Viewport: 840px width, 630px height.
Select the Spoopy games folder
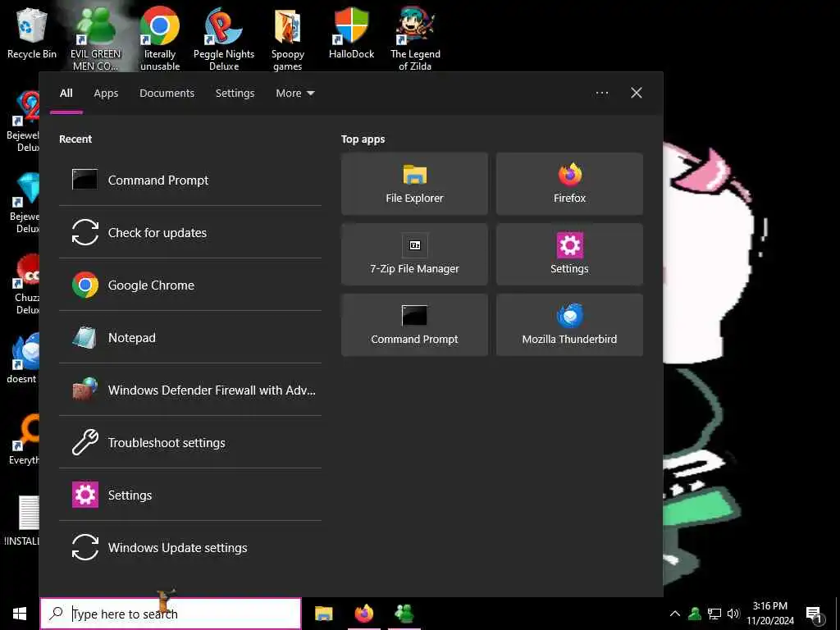(288, 39)
